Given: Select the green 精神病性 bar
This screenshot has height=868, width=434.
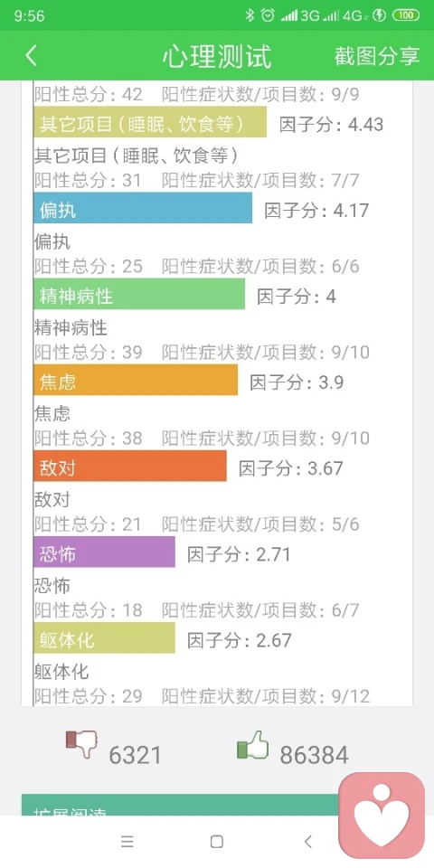Looking at the screenshot, I should click(x=139, y=294).
